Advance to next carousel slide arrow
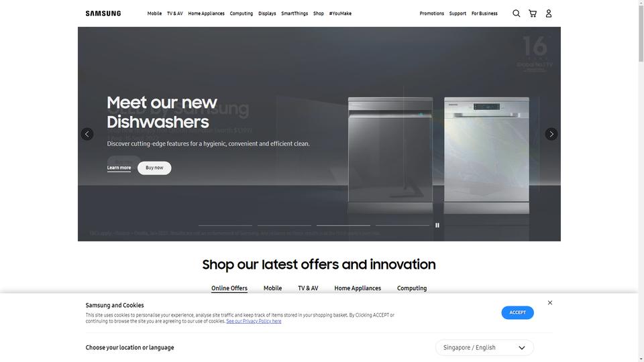 coord(551,134)
